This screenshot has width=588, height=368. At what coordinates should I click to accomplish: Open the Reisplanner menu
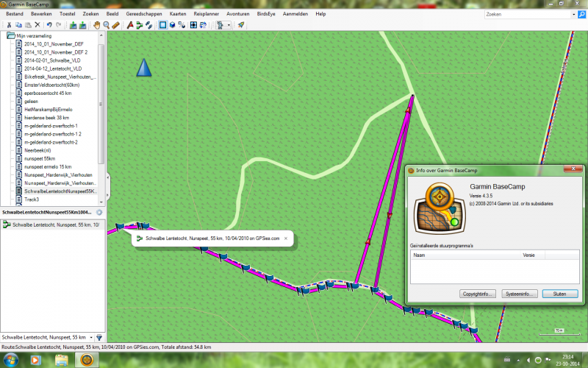[207, 14]
